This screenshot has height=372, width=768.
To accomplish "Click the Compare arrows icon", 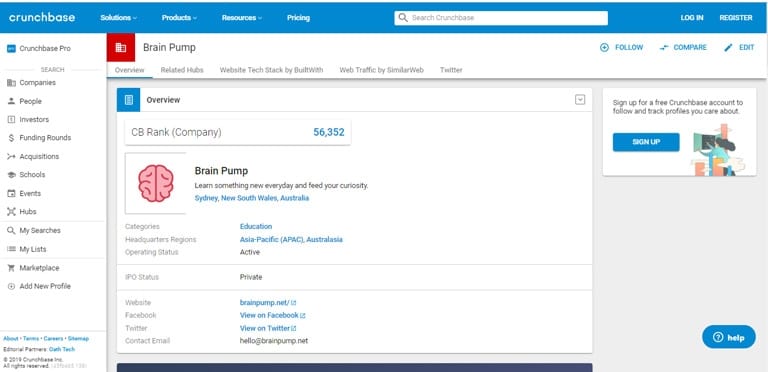I will 664,47.
